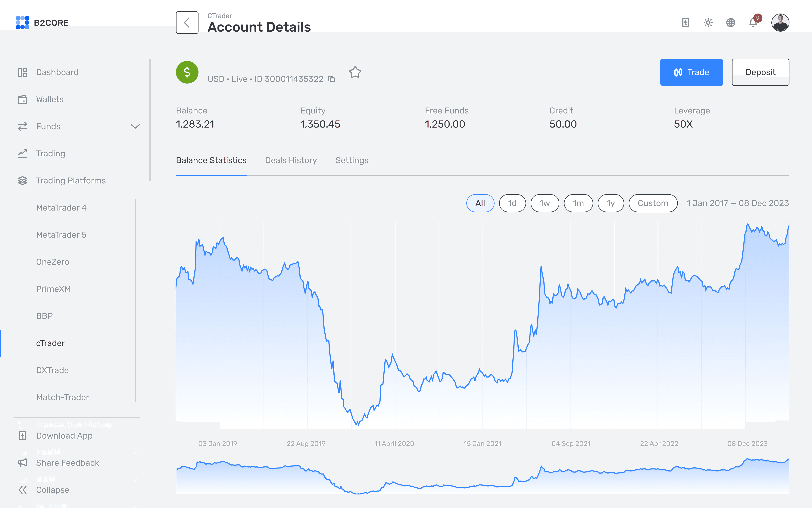Click the 04 Sep 2021 axis label
Viewport: 812px width, 508px height.
point(571,443)
